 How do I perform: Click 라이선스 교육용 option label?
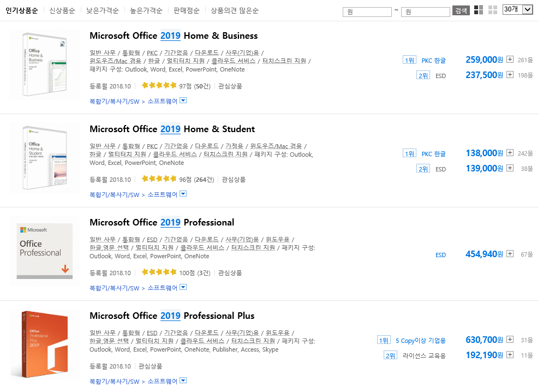pyautogui.click(x=424, y=355)
